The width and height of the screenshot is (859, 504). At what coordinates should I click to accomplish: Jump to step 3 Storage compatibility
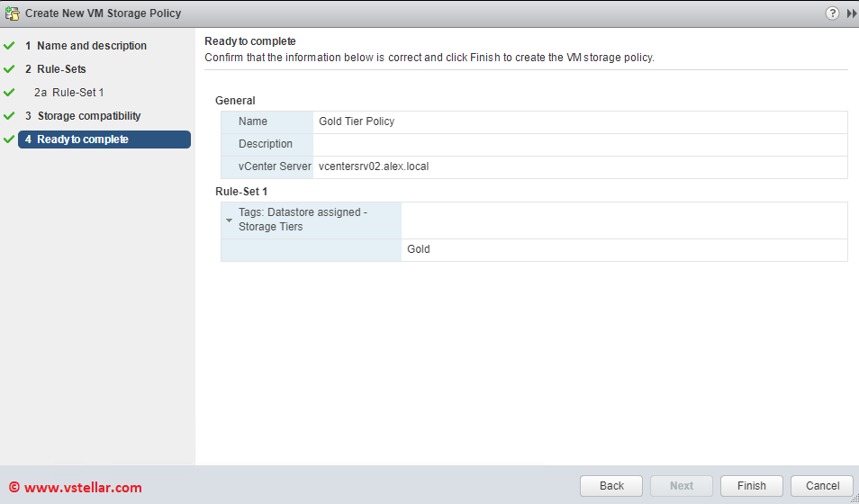point(83,116)
